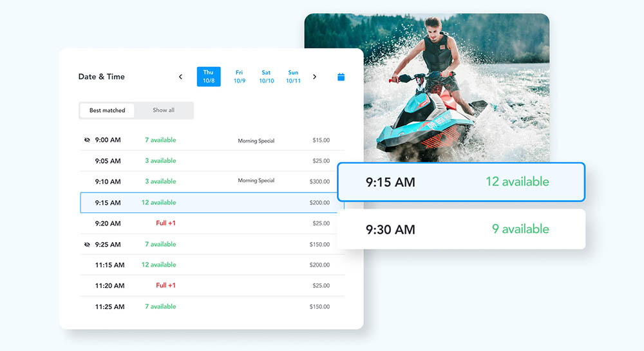The height and width of the screenshot is (351, 644).
Task: Click Full +1 on 9:20 AM row
Action: [166, 223]
